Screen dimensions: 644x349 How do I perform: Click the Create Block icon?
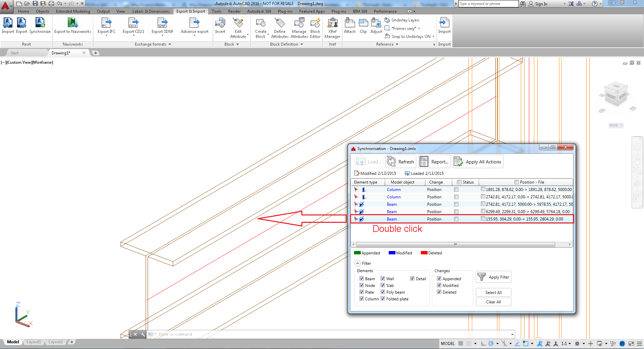coord(261,23)
